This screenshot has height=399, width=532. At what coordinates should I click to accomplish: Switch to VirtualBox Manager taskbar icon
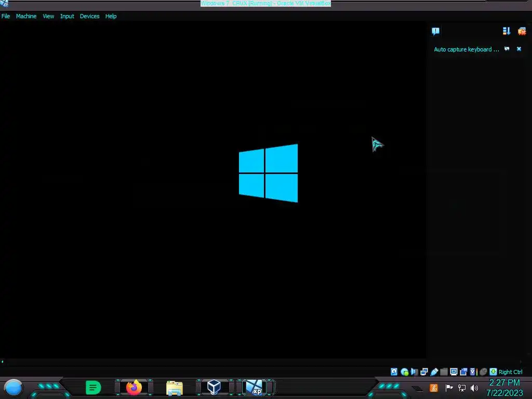214,387
